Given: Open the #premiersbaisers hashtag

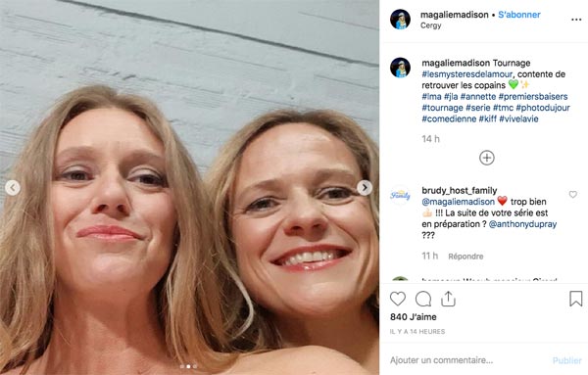Looking at the screenshot, I should (533, 97).
